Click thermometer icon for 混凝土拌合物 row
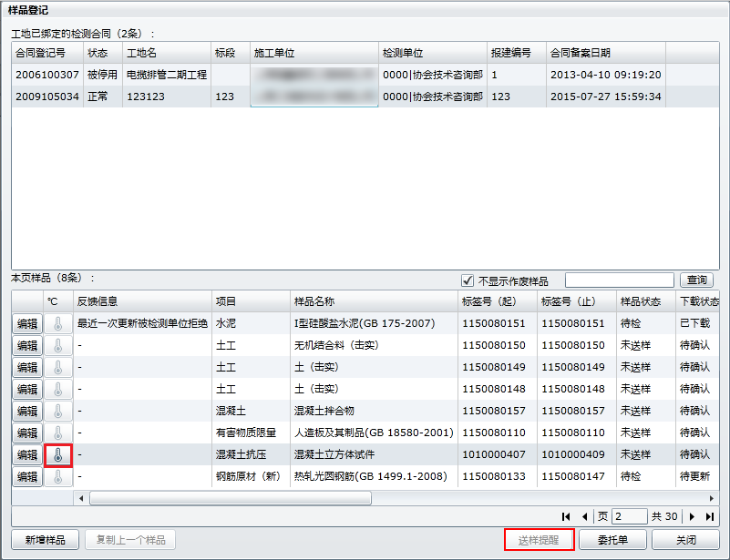The image size is (730, 560). point(58,411)
